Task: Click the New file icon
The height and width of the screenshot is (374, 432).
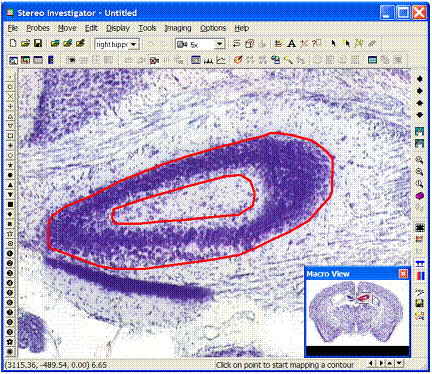Action: click(13, 43)
